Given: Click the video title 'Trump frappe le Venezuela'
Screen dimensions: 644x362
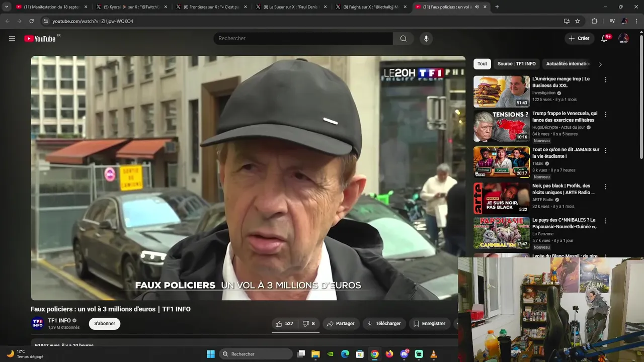Looking at the screenshot, I should pos(565,117).
